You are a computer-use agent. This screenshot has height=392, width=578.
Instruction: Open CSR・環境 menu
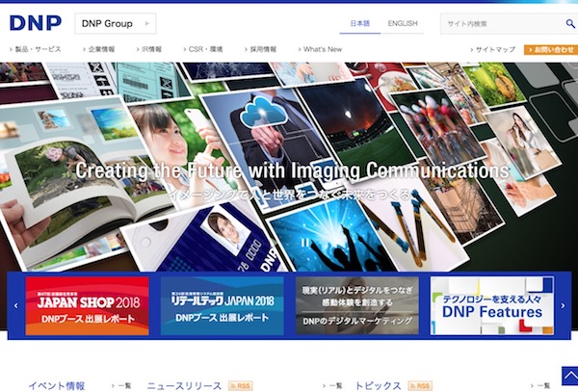pos(202,49)
